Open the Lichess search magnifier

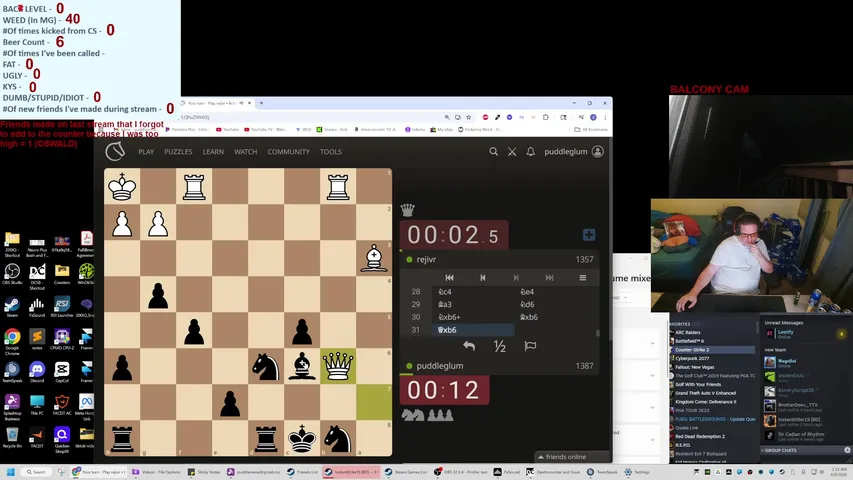coord(493,152)
